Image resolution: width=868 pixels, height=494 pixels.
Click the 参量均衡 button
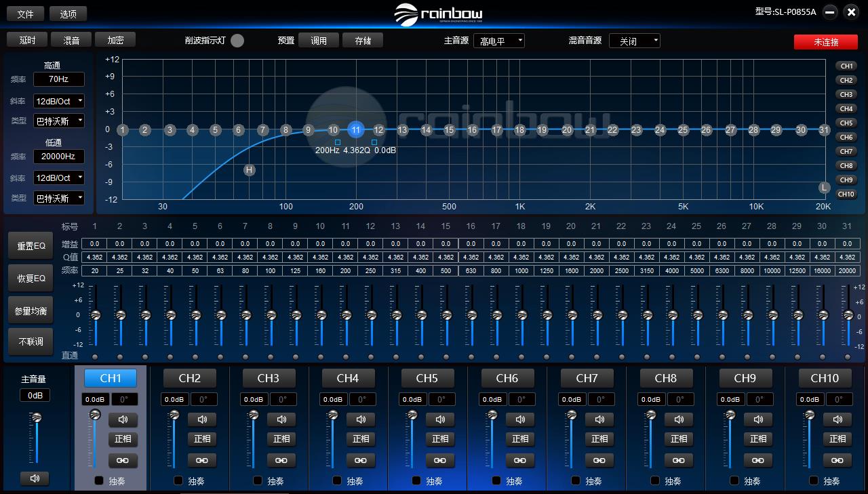click(x=31, y=310)
